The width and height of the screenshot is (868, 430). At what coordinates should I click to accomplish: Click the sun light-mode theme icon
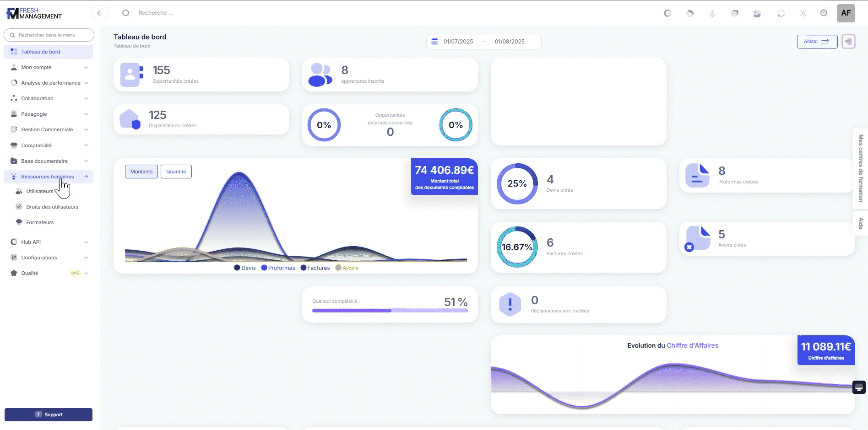tap(803, 13)
